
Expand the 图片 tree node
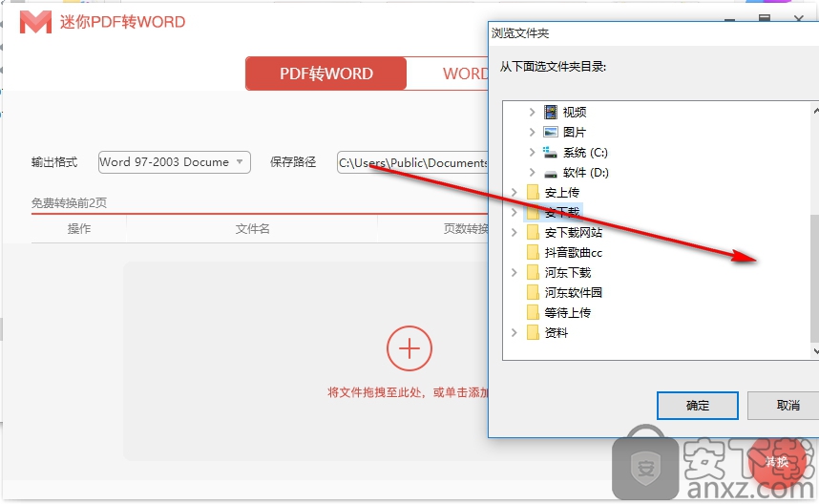click(x=532, y=132)
